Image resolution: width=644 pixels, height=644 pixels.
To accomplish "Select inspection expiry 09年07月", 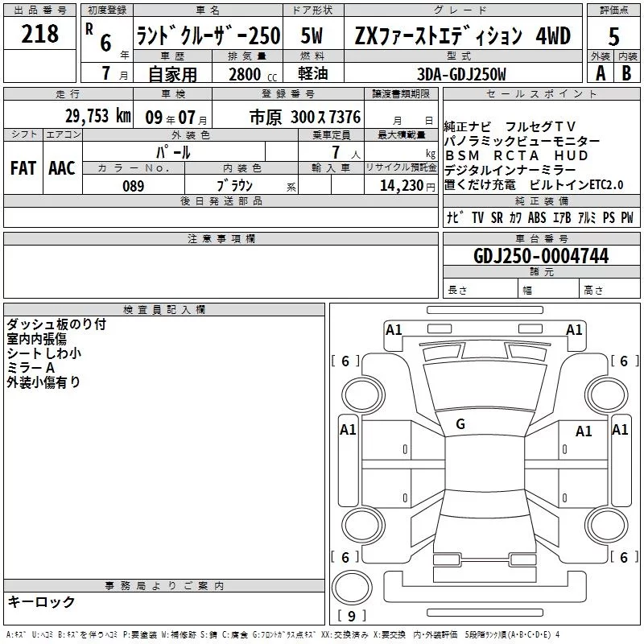I will (176, 118).
